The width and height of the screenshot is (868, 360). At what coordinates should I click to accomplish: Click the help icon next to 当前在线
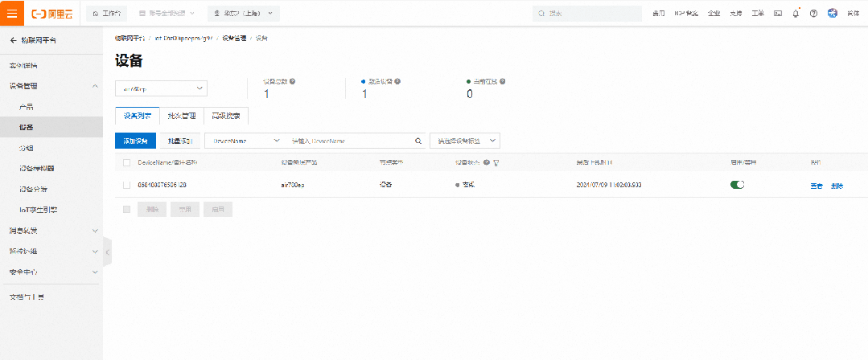click(x=502, y=81)
